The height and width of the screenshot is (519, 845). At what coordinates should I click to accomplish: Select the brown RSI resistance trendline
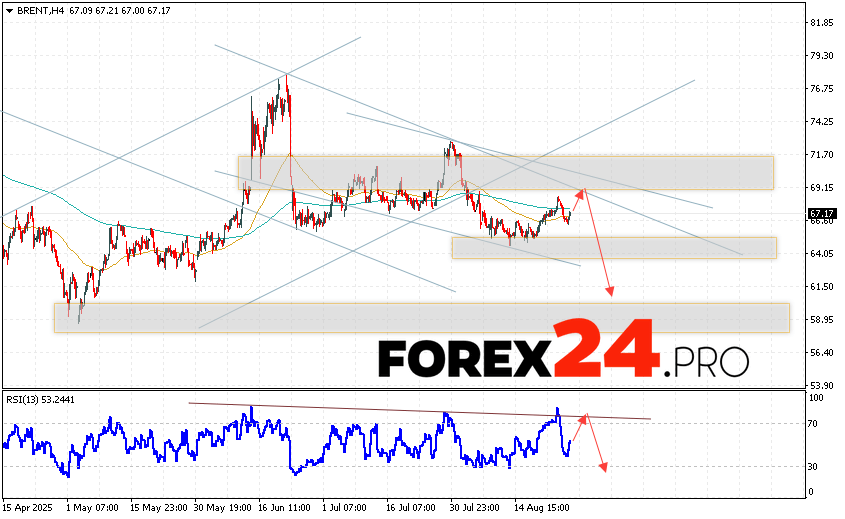(x=420, y=411)
